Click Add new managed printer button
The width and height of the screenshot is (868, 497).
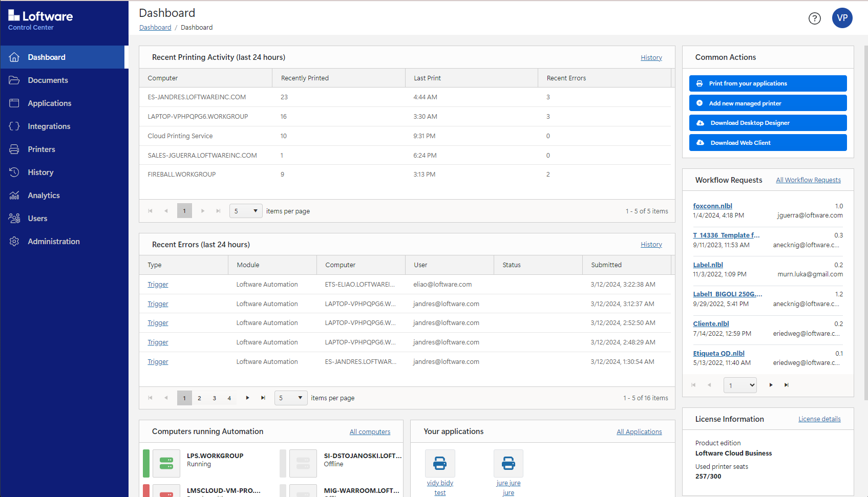tap(768, 103)
